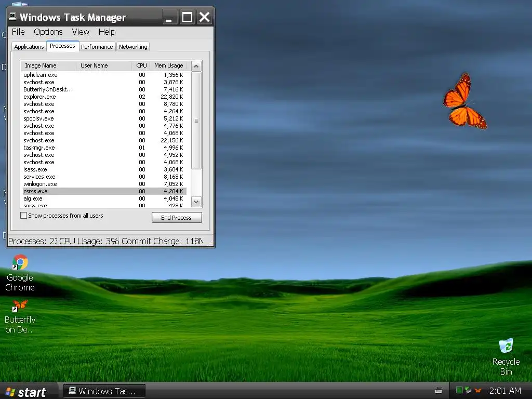Select svchost.exe using 4,264 K memory
The height and width of the screenshot is (399, 532).
pos(104,111)
